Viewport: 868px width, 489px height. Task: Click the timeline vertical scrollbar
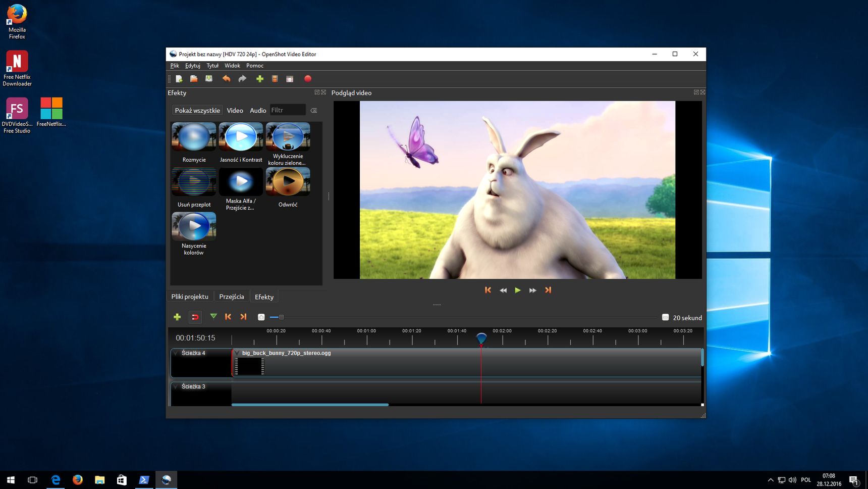(x=702, y=358)
